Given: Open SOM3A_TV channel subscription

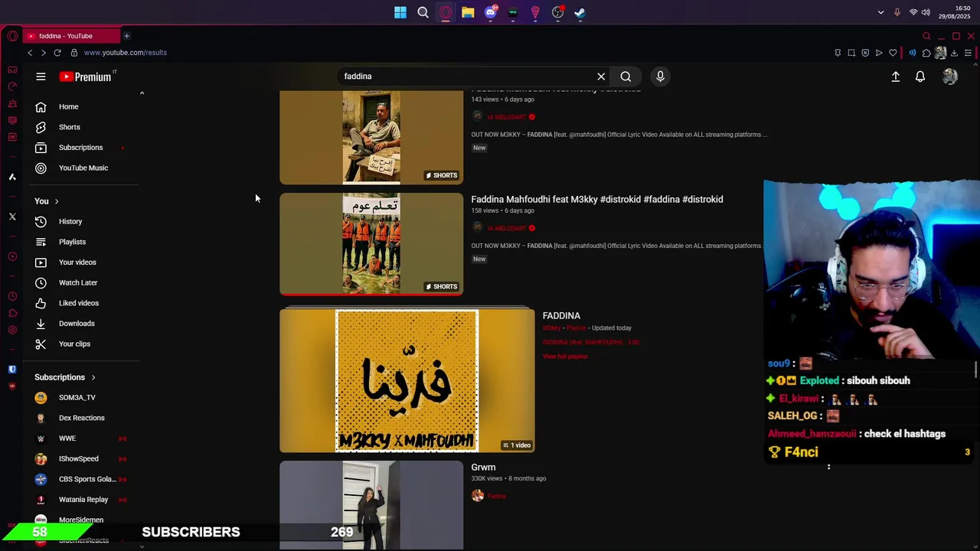Looking at the screenshot, I should pyautogui.click(x=84, y=397).
